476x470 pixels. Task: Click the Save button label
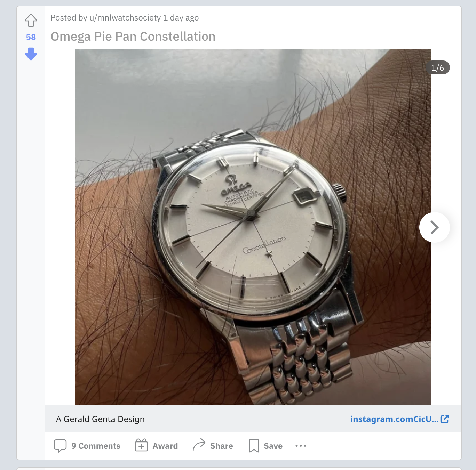point(273,446)
